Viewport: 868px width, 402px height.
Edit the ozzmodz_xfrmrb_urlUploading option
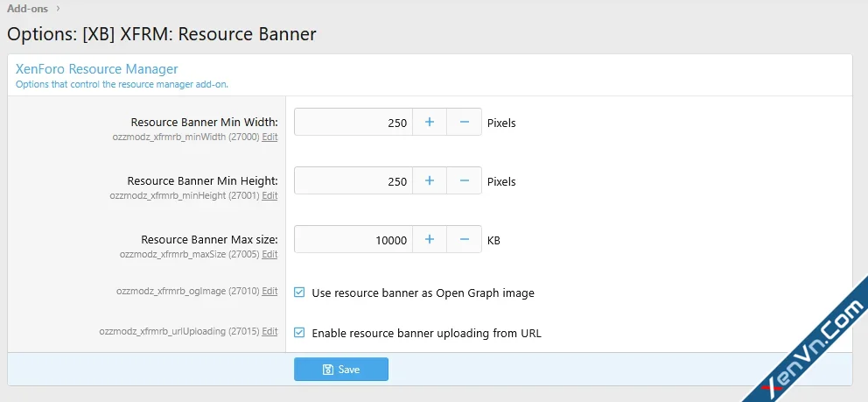(x=269, y=332)
